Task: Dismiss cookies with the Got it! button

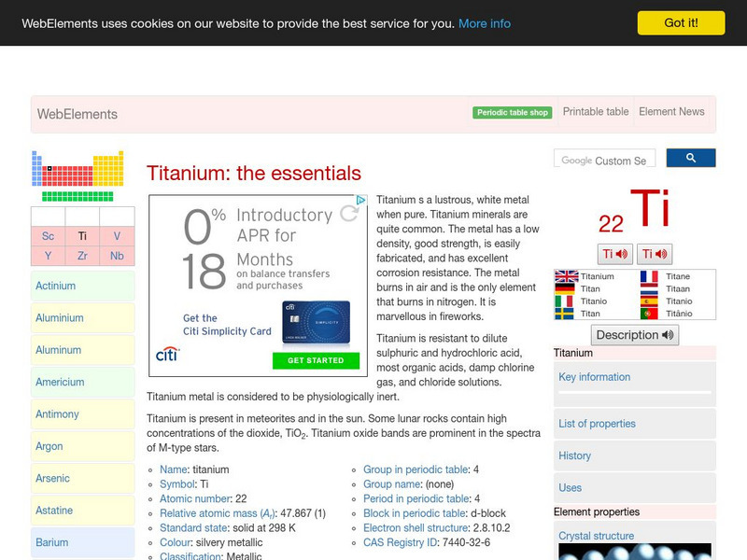Action: pyautogui.click(x=683, y=22)
